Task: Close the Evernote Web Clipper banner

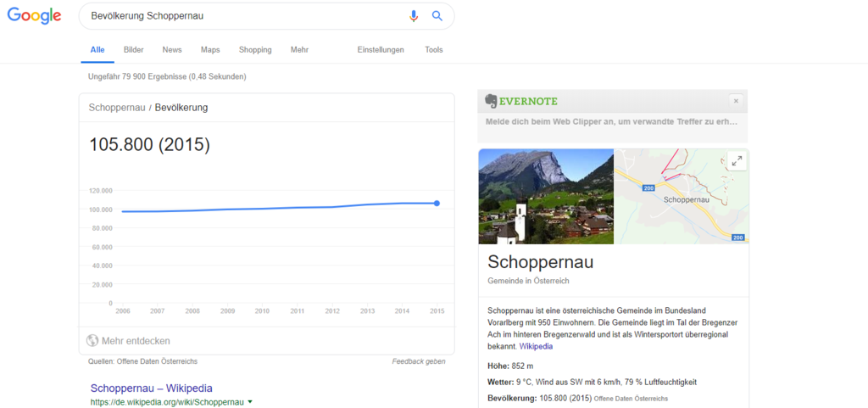Action: point(736,101)
